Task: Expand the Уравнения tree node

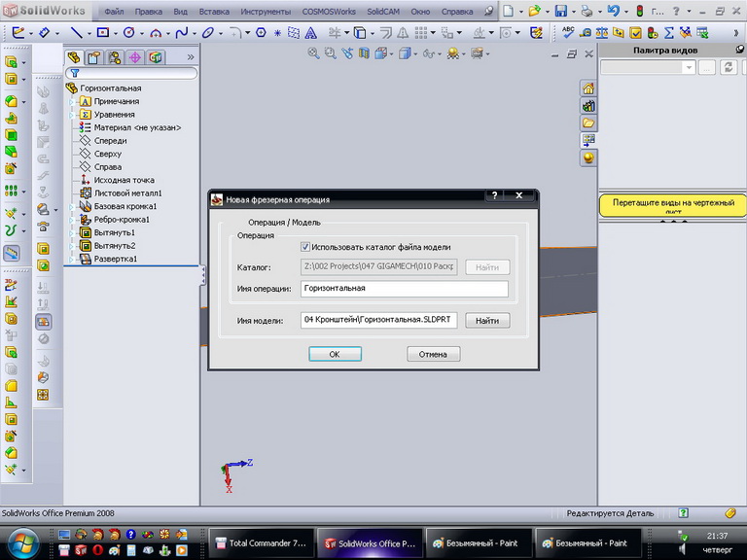Action: coord(71,115)
